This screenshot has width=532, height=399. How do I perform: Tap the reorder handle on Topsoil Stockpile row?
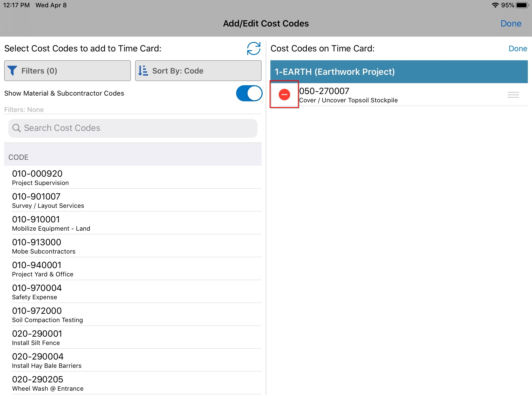(x=513, y=95)
